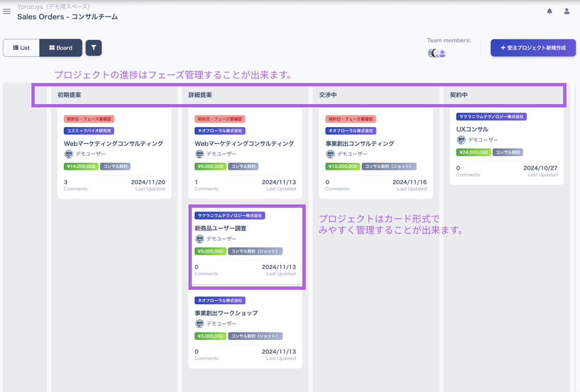Switch to List view
The image size is (580, 392).
pos(21,47)
